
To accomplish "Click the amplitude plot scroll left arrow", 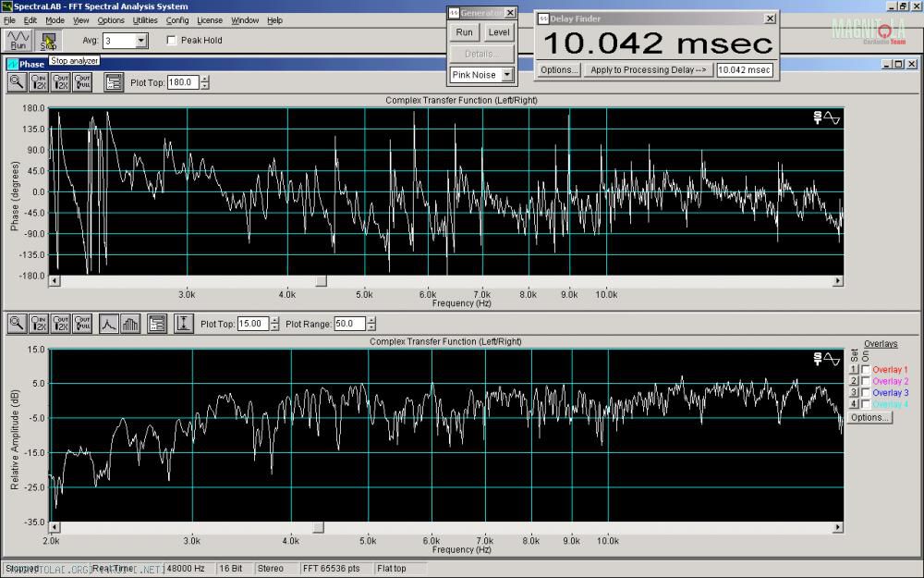I will pyautogui.click(x=55, y=527).
